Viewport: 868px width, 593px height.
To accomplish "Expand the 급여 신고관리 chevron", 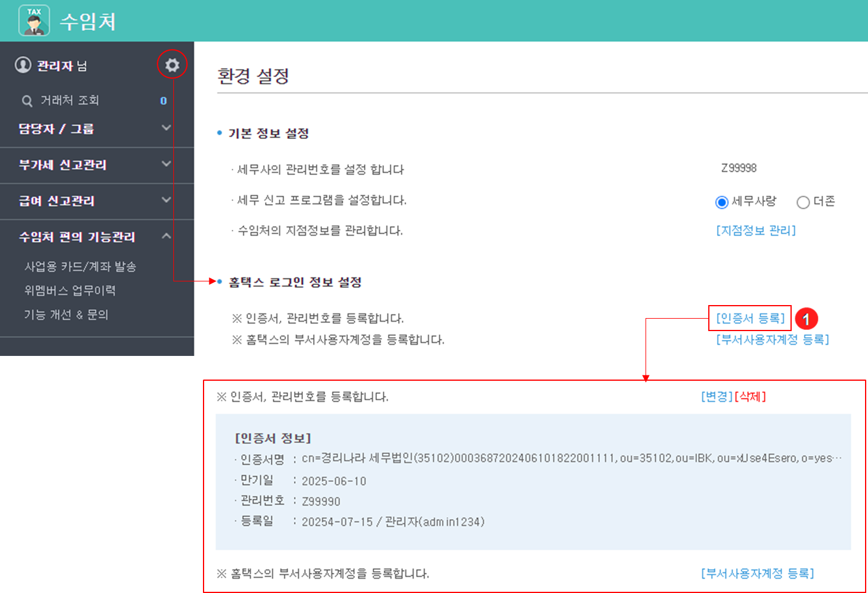I will point(166,200).
